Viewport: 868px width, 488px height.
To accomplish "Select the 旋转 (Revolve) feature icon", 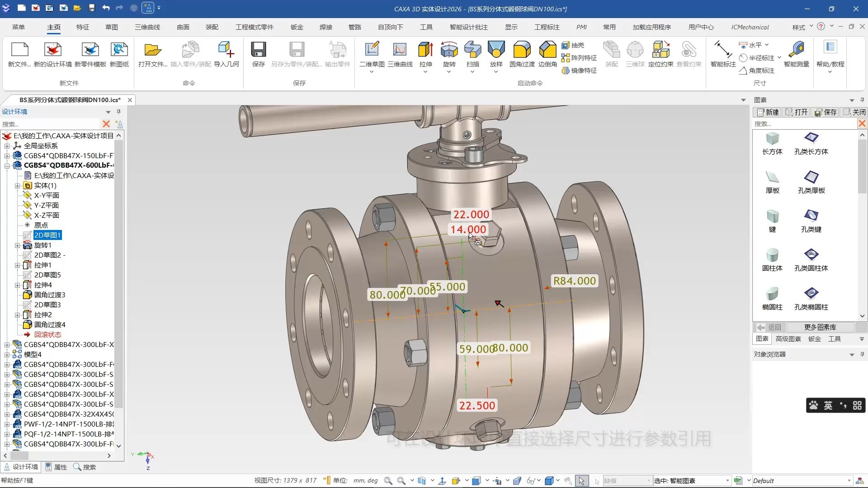I will (x=449, y=50).
